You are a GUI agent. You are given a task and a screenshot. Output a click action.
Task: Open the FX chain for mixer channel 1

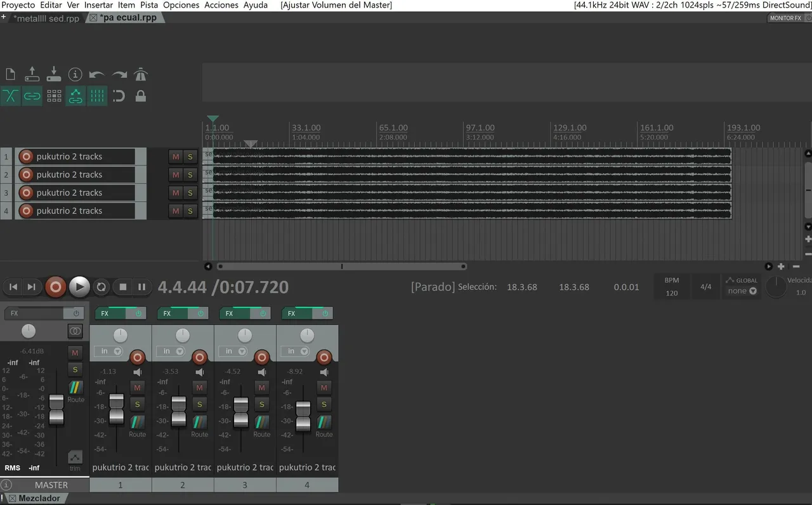110,313
